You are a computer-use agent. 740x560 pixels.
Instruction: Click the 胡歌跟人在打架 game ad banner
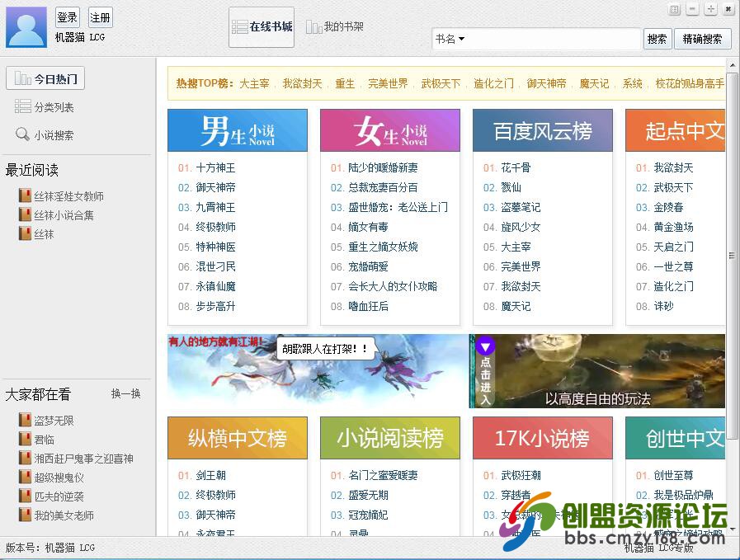pyautogui.click(x=318, y=371)
